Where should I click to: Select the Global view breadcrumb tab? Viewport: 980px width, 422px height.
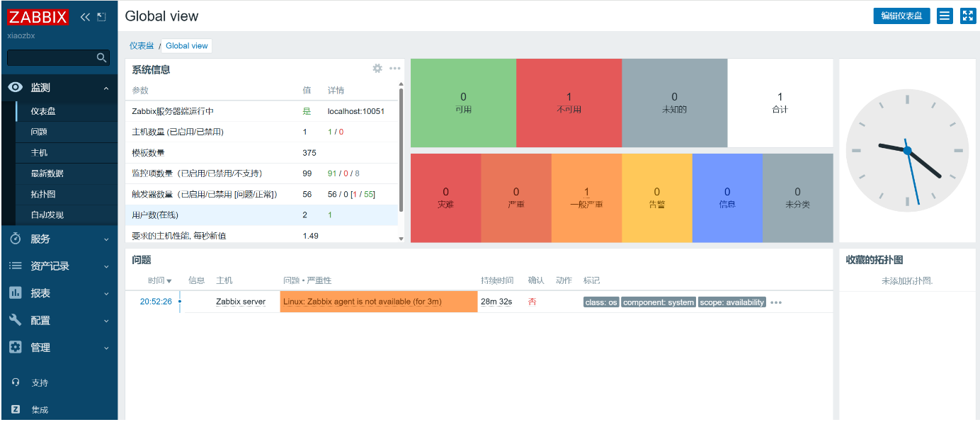187,45
